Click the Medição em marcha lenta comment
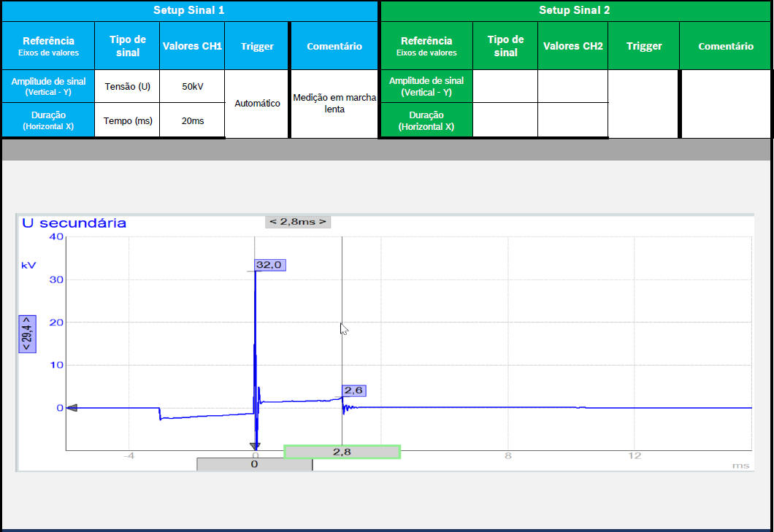Viewport: 774px width, 532px height. pos(334,104)
